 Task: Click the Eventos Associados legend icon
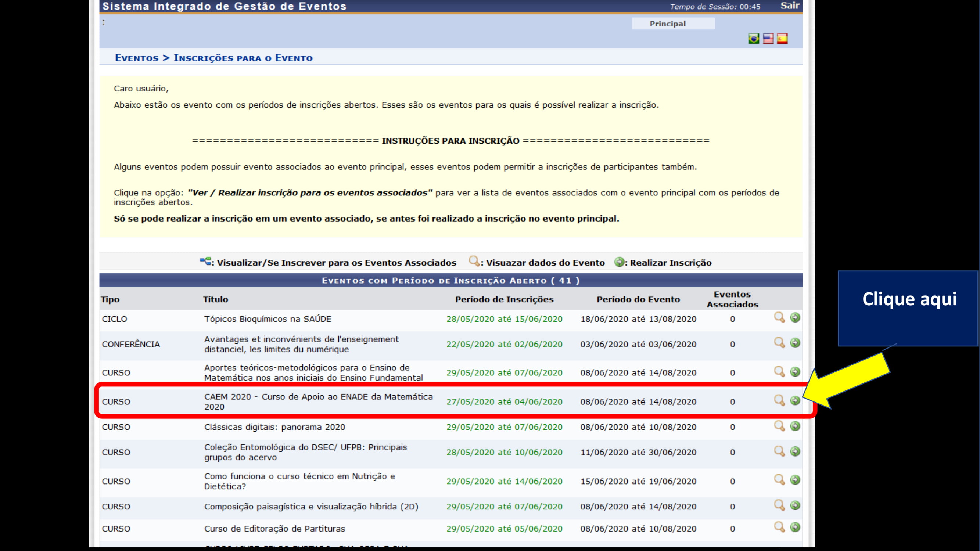click(205, 262)
